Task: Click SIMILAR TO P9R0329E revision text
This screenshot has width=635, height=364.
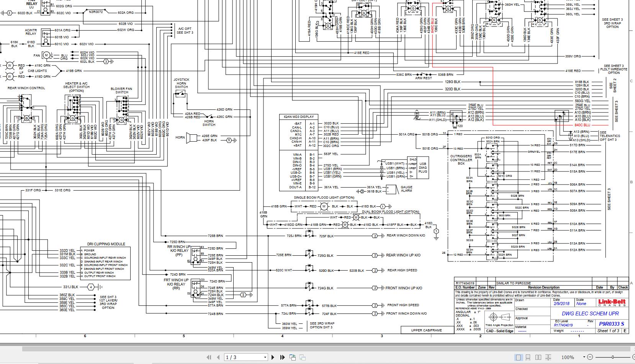Action: (514, 283)
